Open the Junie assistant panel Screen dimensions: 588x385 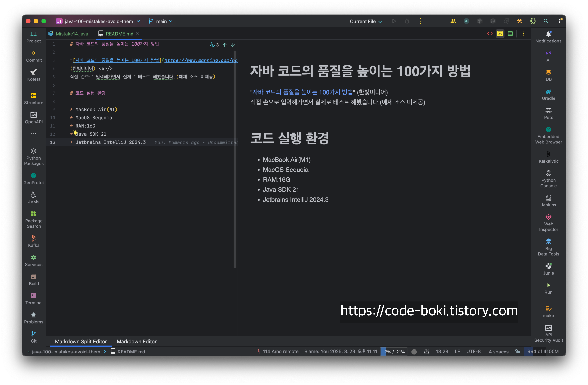pyautogui.click(x=548, y=269)
